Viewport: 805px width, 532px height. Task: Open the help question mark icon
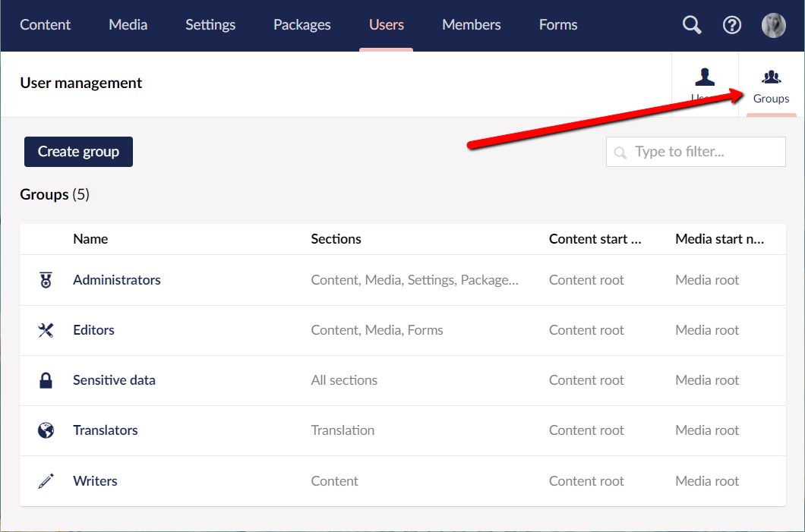(731, 24)
